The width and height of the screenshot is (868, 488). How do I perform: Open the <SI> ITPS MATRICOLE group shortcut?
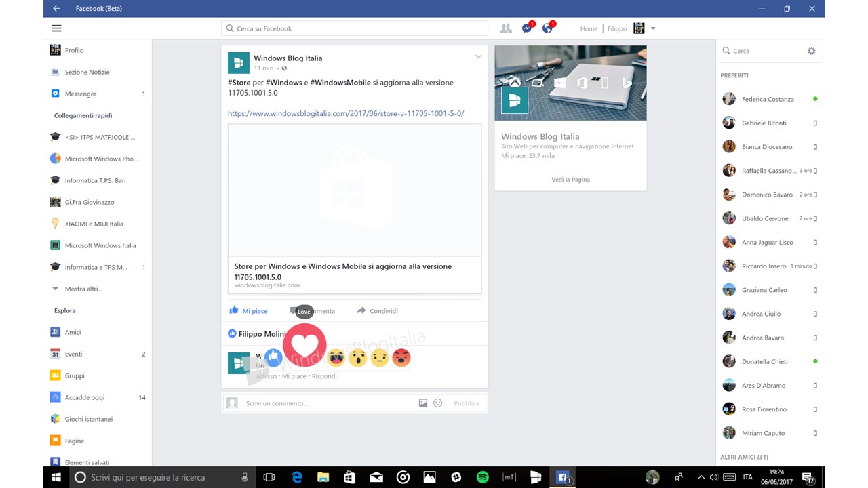click(x=98, y=137)
